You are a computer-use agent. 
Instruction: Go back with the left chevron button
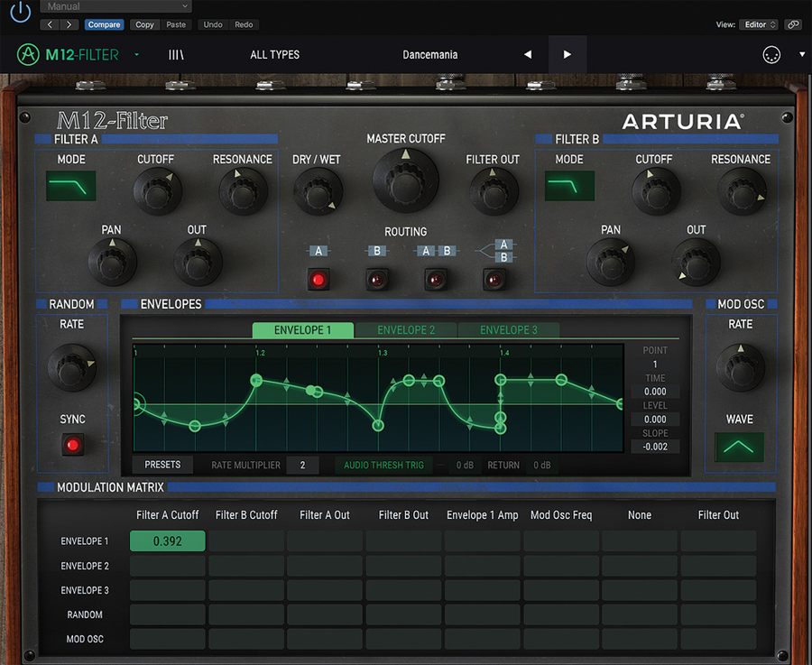(x=50, y=24)
